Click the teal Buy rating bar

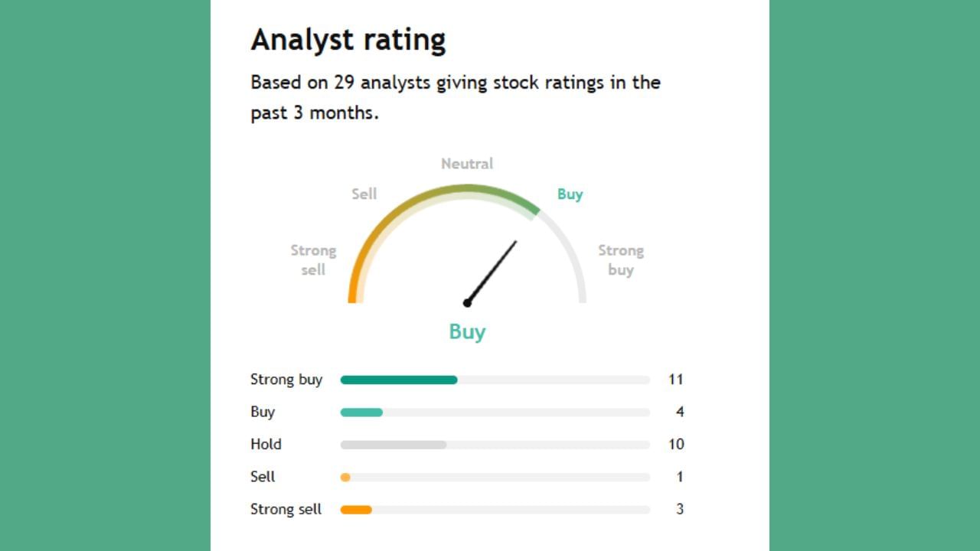(x=361, y=412)
